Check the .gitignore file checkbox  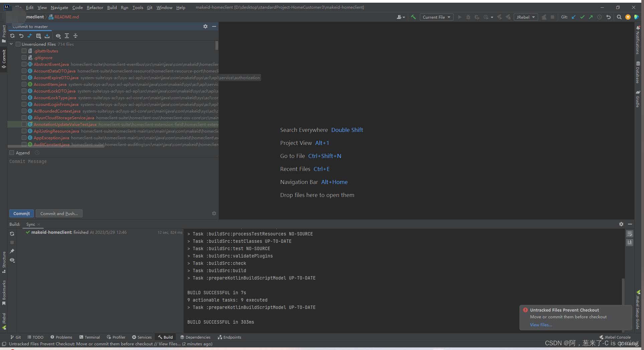(24, 57)
